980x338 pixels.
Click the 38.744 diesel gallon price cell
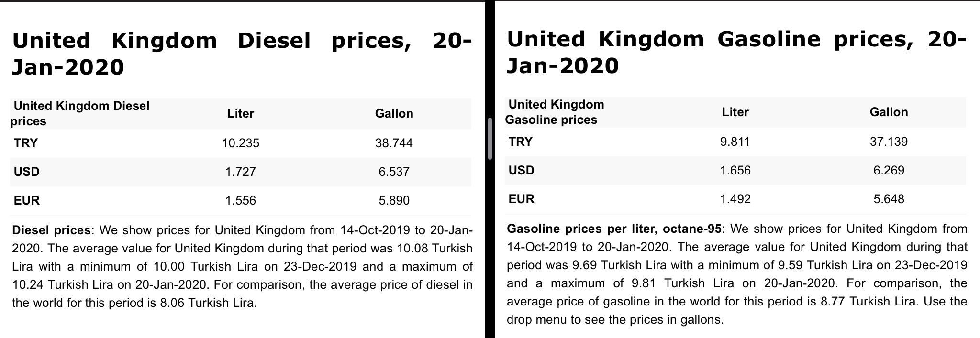point(394,143)
